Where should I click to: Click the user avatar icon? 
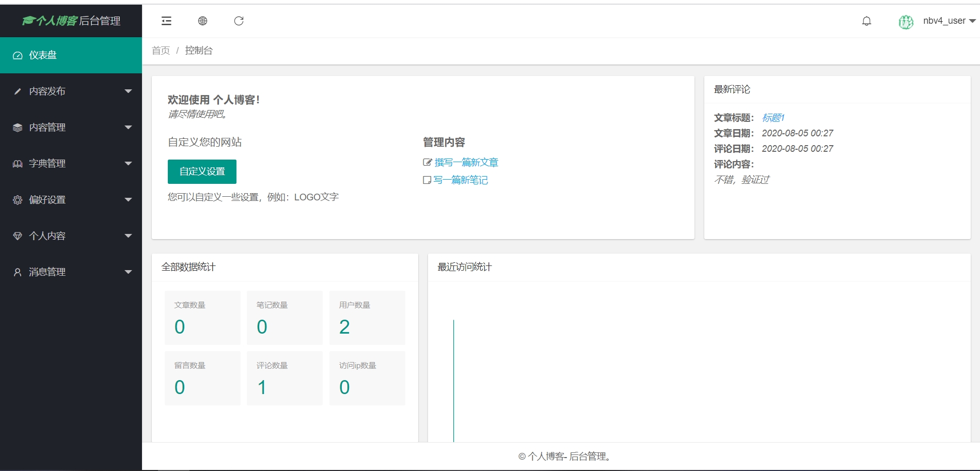905,22
